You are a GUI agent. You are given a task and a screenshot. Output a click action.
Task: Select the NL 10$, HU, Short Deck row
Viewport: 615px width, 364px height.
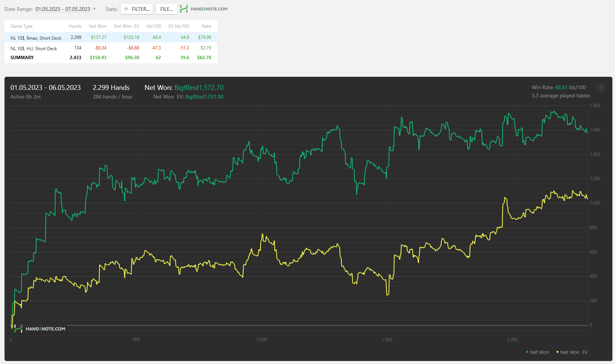click(111, 48)
